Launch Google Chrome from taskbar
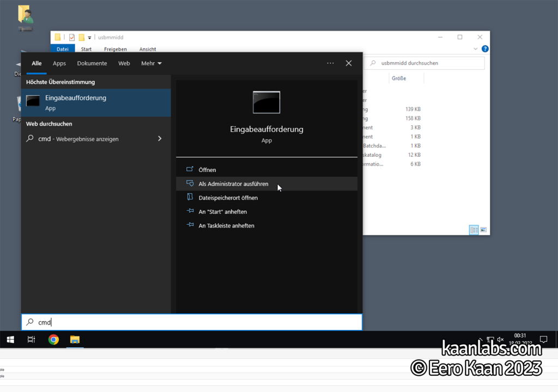Viewport: 558px width, 392px height. [x=53, y=340]
